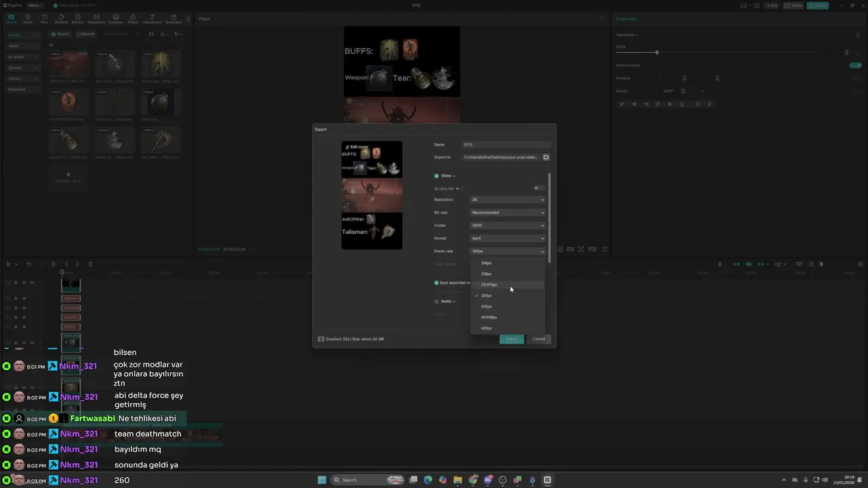This screenshot has width=868, height=488.
Task: Collapse the Audio section arrow
Action: coord(454,302)
